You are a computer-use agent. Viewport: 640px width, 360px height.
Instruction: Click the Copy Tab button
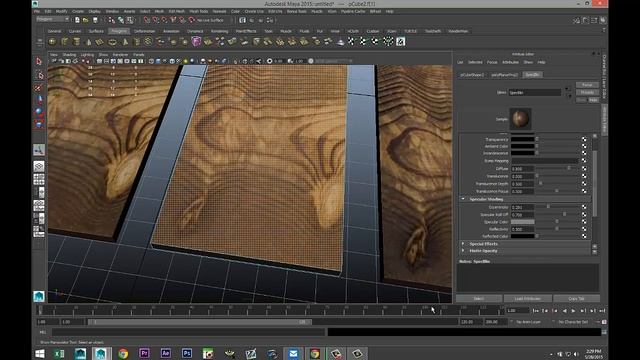576,298
